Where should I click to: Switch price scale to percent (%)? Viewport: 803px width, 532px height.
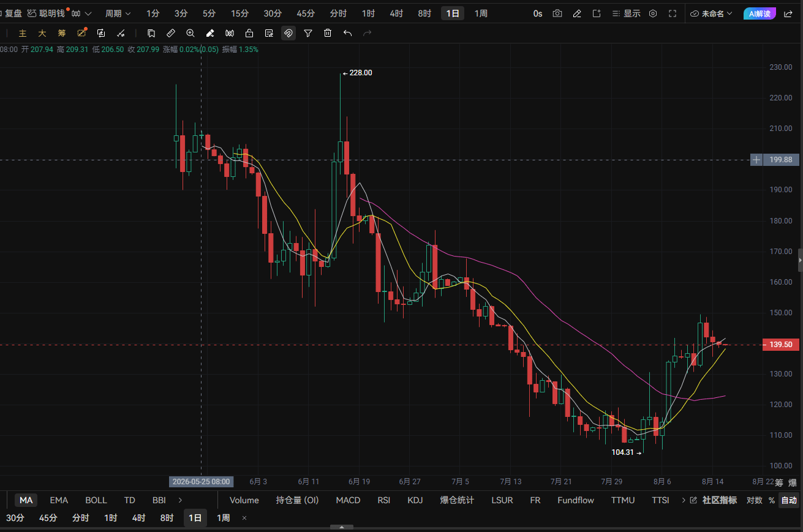(x=772, y=500)
